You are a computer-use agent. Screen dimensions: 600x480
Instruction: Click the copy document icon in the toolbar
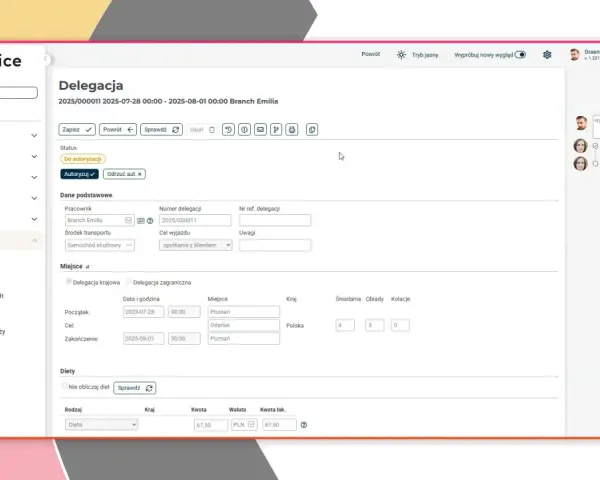point(312,130)
